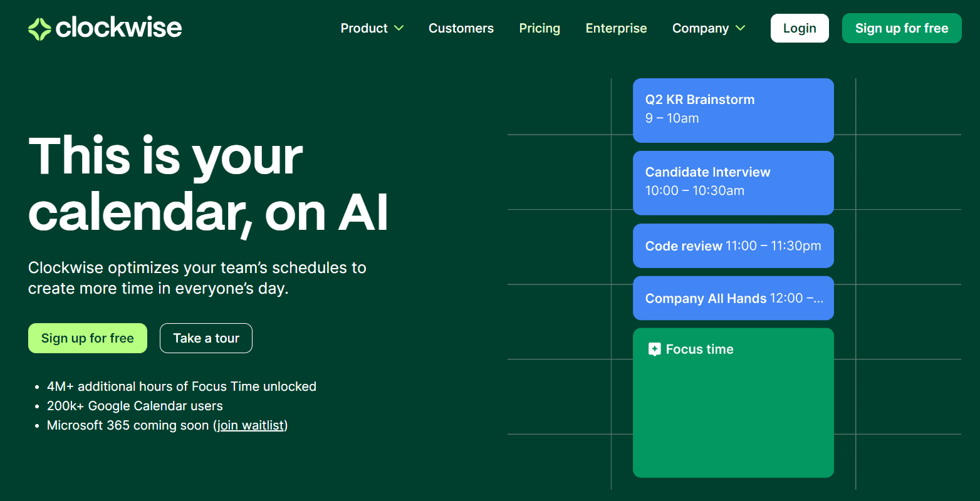The width and height of the screenshot is (980, 501).
Task: Select the Q2 KR Brainstorm event
Action: tap(733, 110)
